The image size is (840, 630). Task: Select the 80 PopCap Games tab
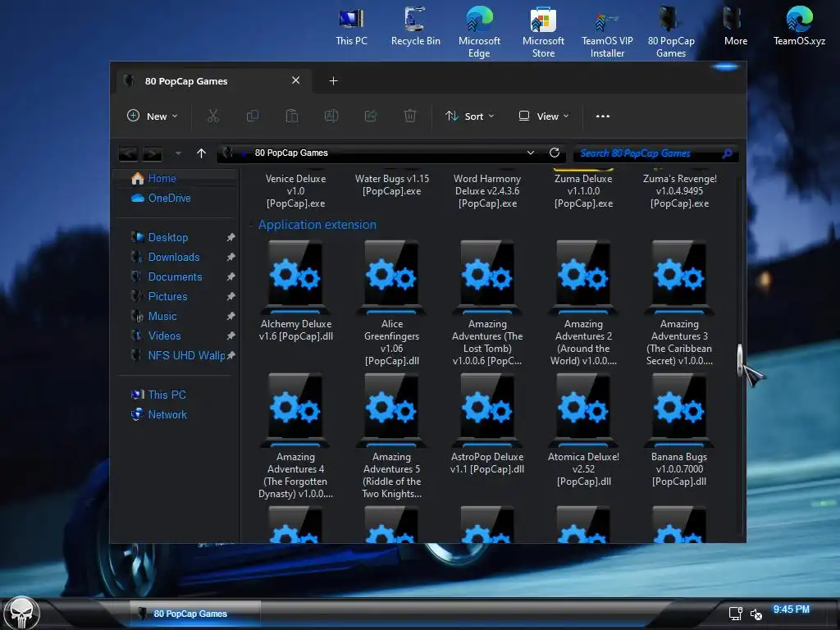click(213, 81)
